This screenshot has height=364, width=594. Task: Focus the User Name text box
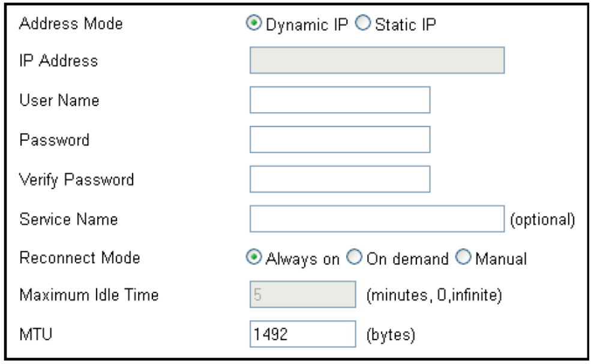[340, 100]
